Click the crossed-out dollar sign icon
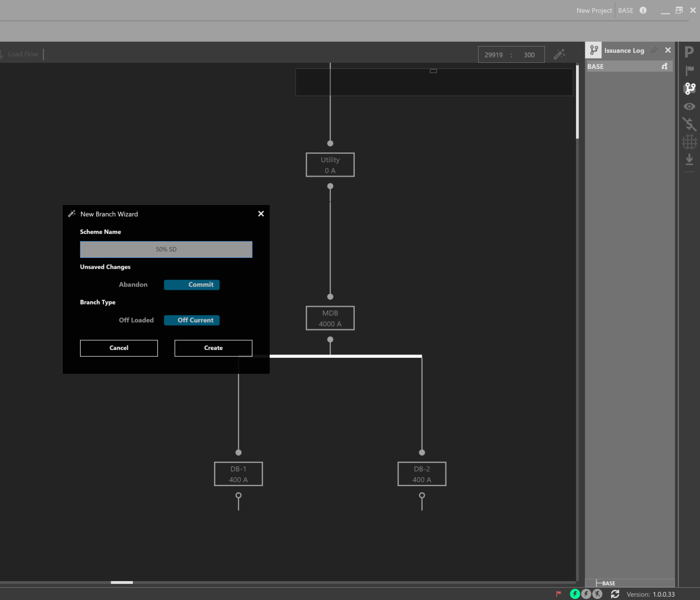 689,124
